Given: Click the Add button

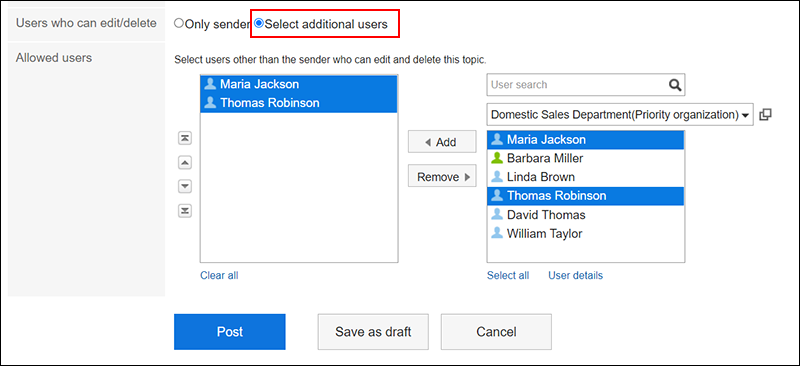Looking at the screenshot, I should (x=442, y=142).
